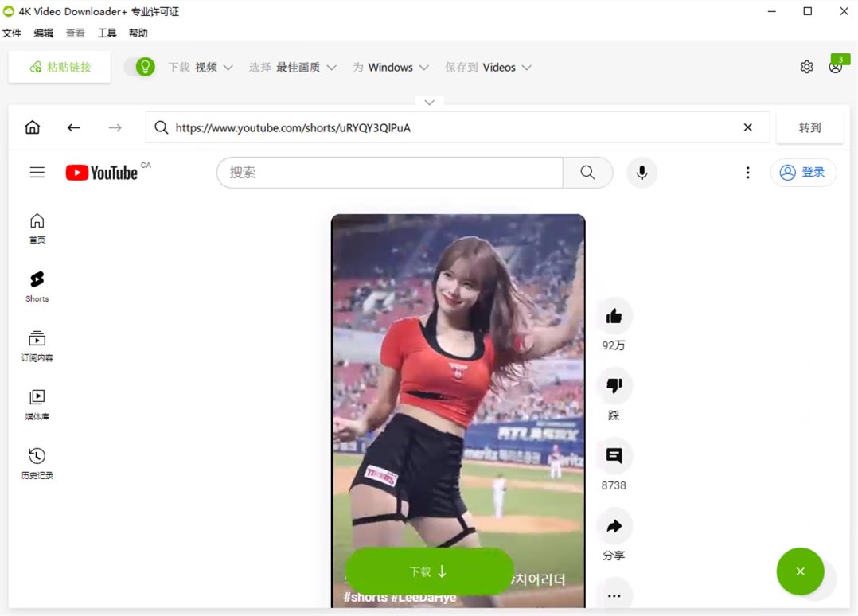Screen dimensions: 858x616
Task: Share the short via arrow icon
Action: click(x=614, y=526)
